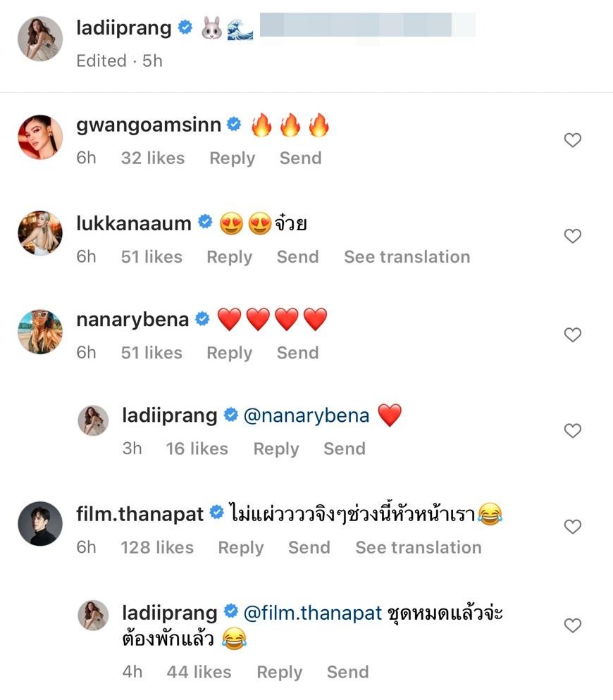The height and width of the screenshot is (700, 613).
Task: Send lukkanaaum's comment to someone
Action: click(x=297, y=257)
